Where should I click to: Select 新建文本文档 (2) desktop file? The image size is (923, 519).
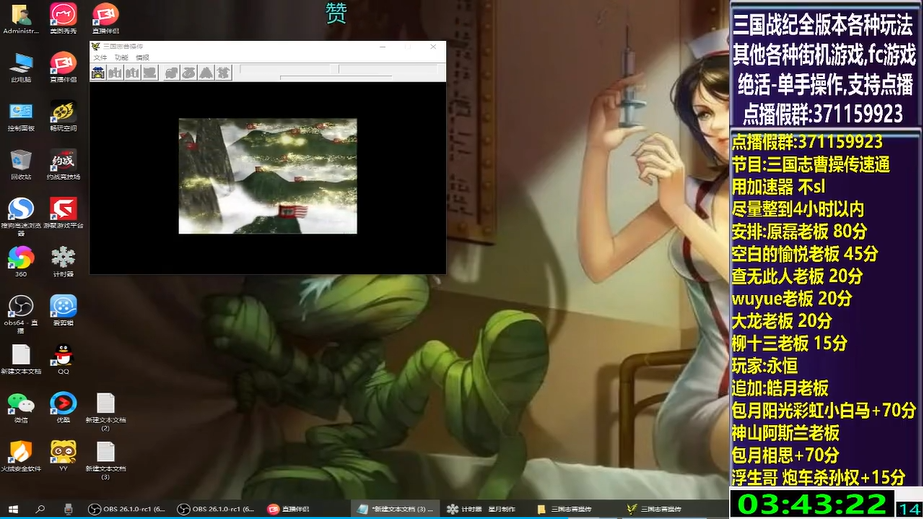tap(105, 412)
